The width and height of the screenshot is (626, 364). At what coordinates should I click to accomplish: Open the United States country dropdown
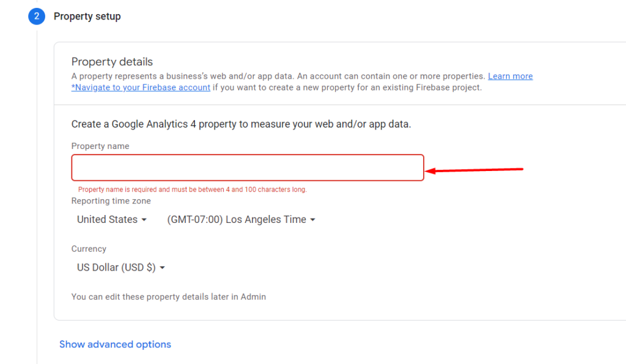point(112,220)
